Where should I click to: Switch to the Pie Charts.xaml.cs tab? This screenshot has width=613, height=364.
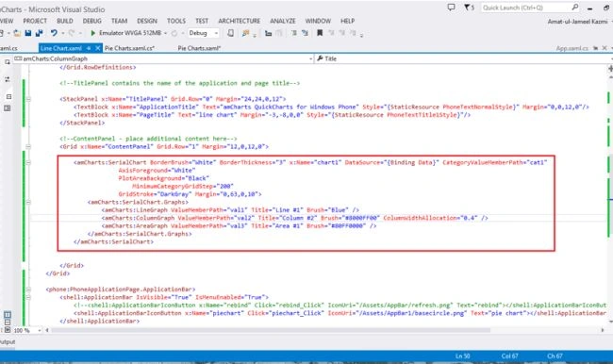tap(129, 48)
